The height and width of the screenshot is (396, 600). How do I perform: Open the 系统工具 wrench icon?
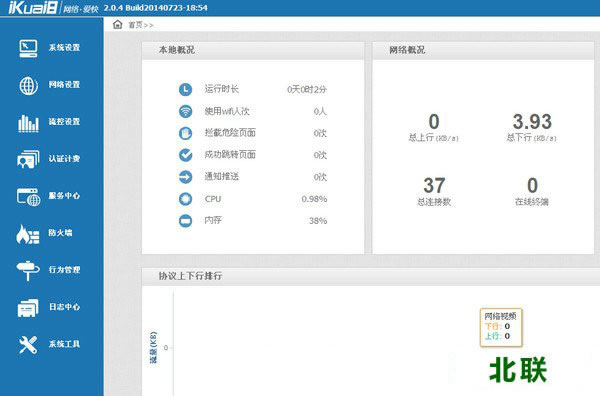click(28, 344)
